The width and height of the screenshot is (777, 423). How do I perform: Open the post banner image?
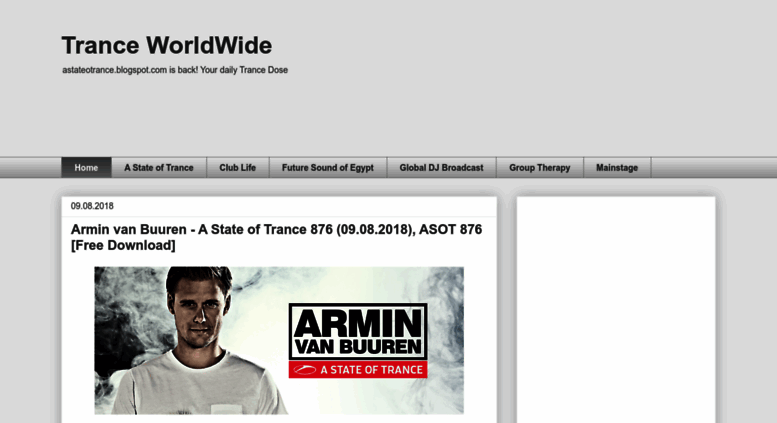[x=279, y=340]
